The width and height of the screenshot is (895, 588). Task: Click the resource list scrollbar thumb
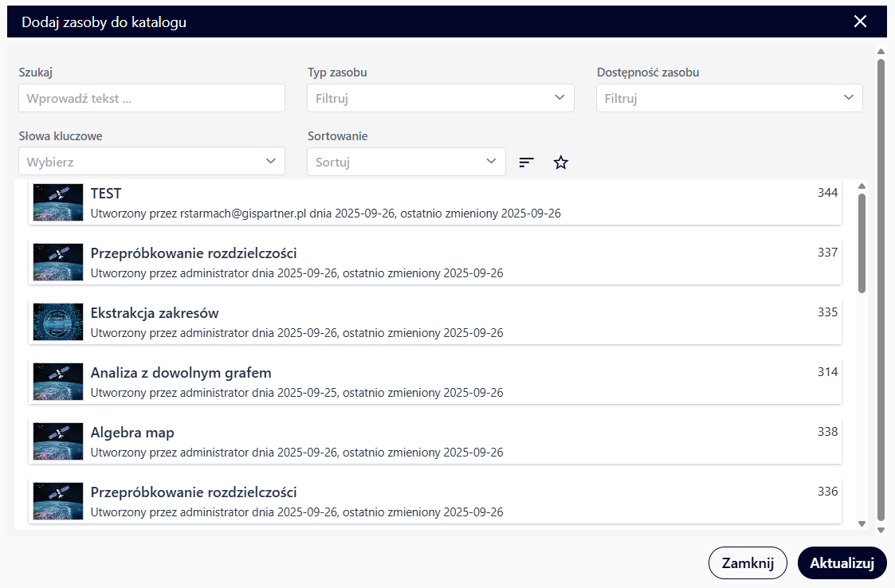point(862,243)
